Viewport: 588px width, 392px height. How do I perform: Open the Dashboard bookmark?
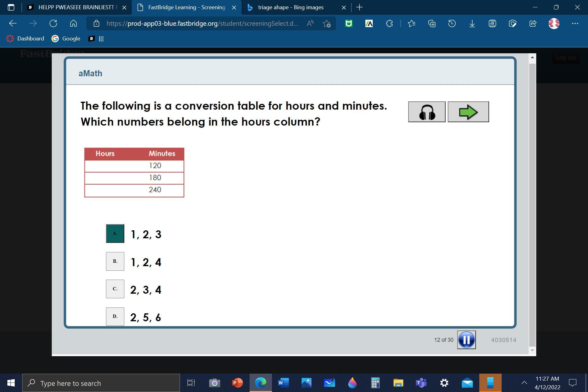point(25,39)
